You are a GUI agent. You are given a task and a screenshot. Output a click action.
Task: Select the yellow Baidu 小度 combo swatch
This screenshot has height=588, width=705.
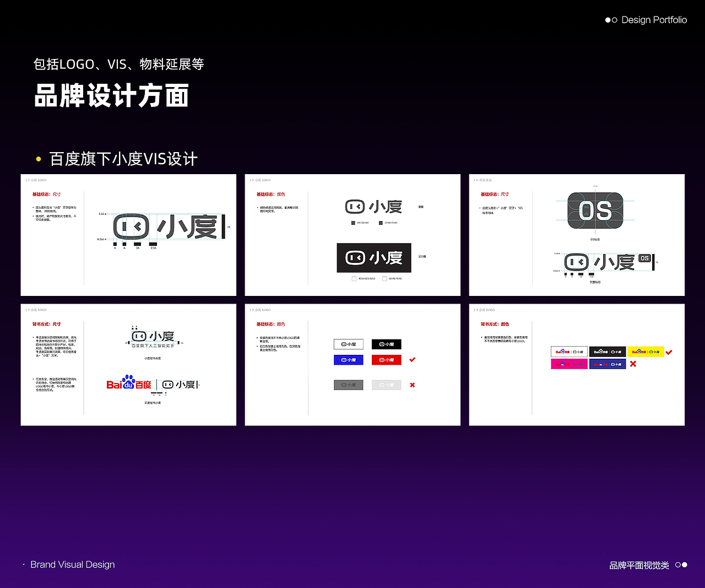(x=646, y=352)
